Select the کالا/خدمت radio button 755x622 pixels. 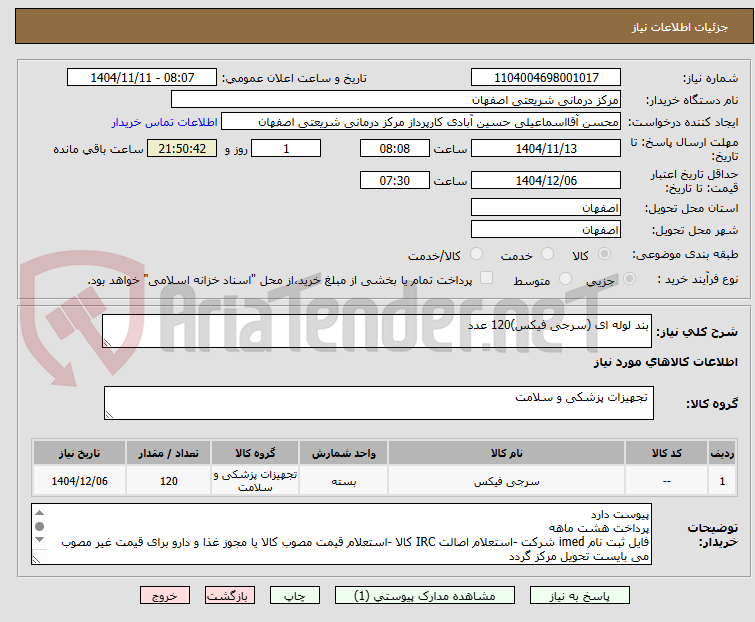[476, 254]
